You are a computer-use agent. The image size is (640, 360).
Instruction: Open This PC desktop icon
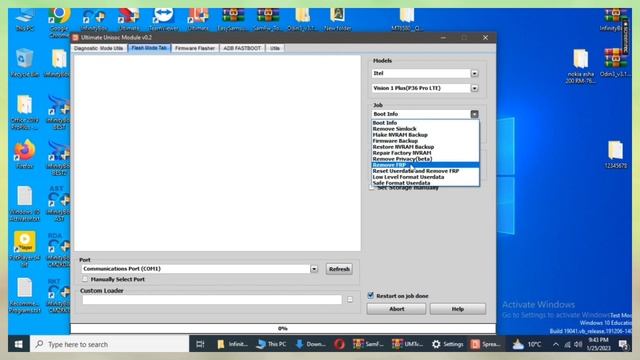tap(25, 19)
